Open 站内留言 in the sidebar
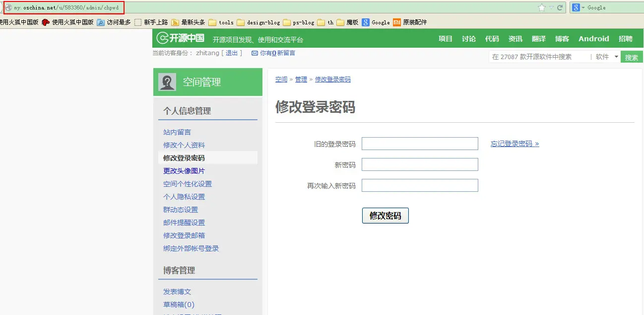 point(177,132)
